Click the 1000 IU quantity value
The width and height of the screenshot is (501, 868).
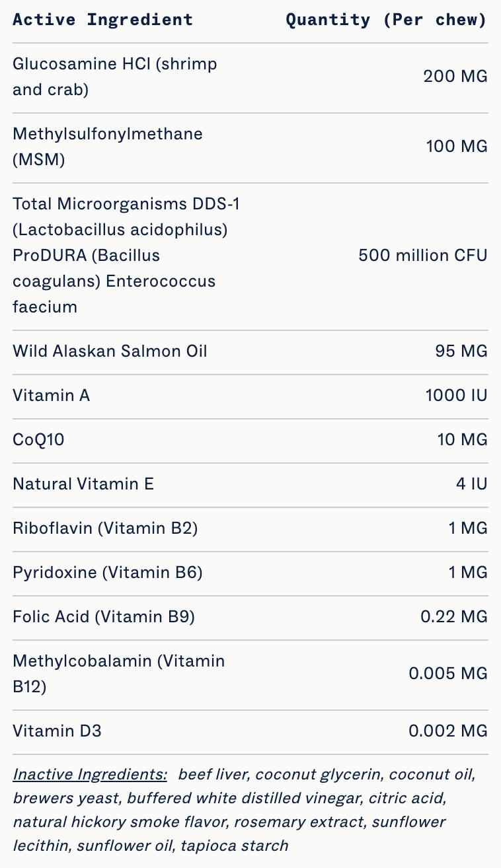pos(456,395)
